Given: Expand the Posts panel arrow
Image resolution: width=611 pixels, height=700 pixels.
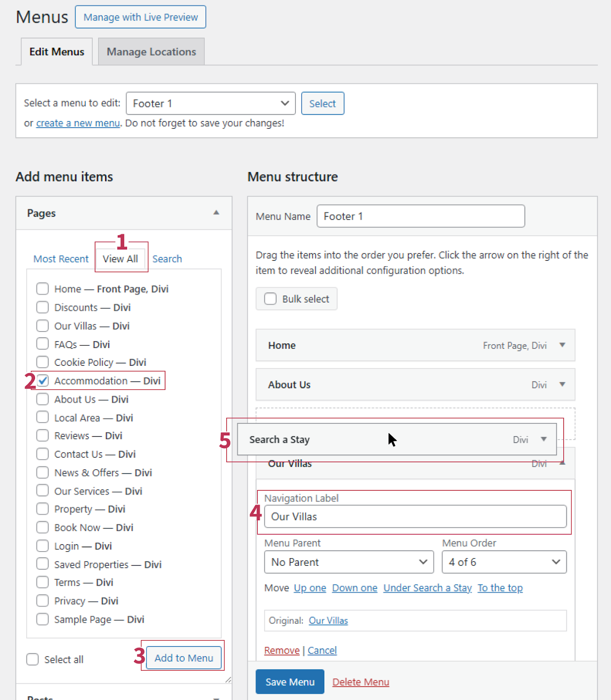Looking at the screenshot, I should (x=216, y=697).
